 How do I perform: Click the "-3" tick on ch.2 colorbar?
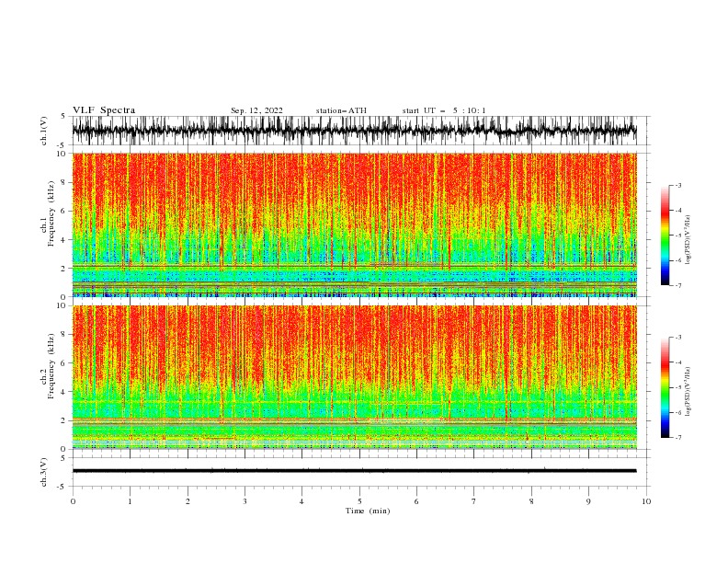[677, 338]
